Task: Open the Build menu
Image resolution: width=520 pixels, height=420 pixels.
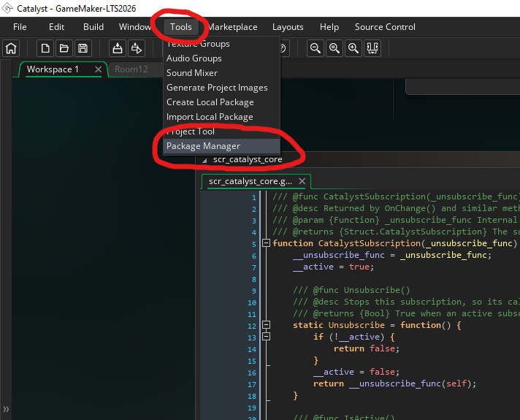Action: pos(93,27)
